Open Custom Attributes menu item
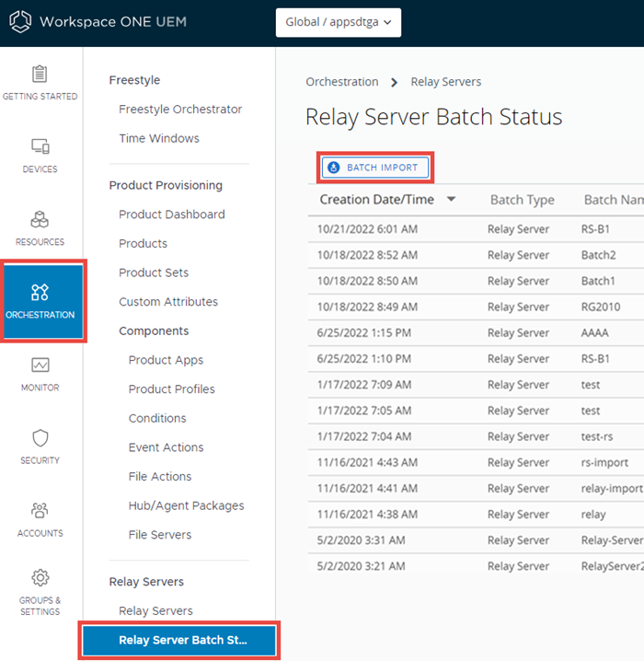Screen dimensions: 644x661 (168, 302)
